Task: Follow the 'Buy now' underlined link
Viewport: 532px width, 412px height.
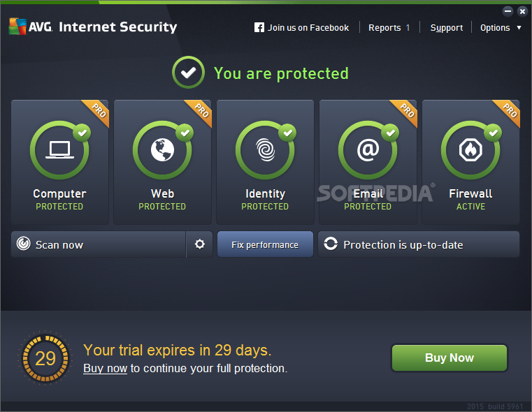Action: click(x=105, y=368)
